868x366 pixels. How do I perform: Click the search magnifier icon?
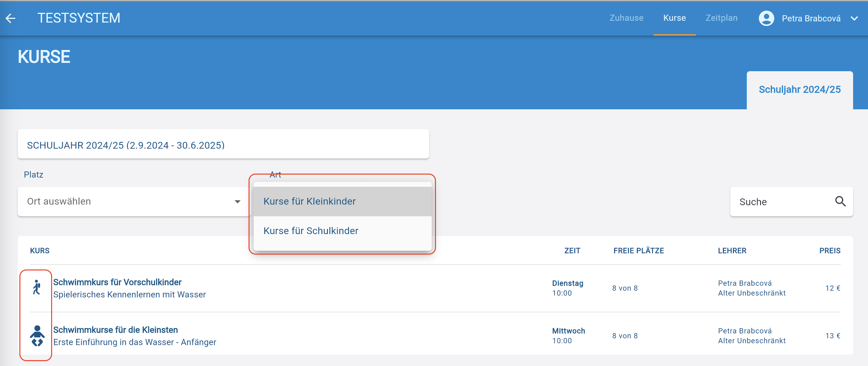840,201
